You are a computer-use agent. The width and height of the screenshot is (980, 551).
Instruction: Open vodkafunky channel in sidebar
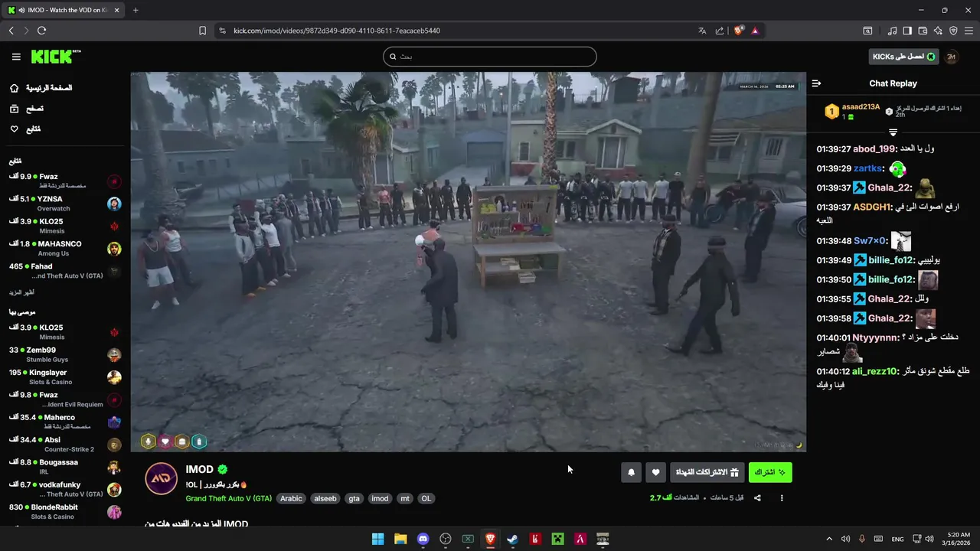65,489
